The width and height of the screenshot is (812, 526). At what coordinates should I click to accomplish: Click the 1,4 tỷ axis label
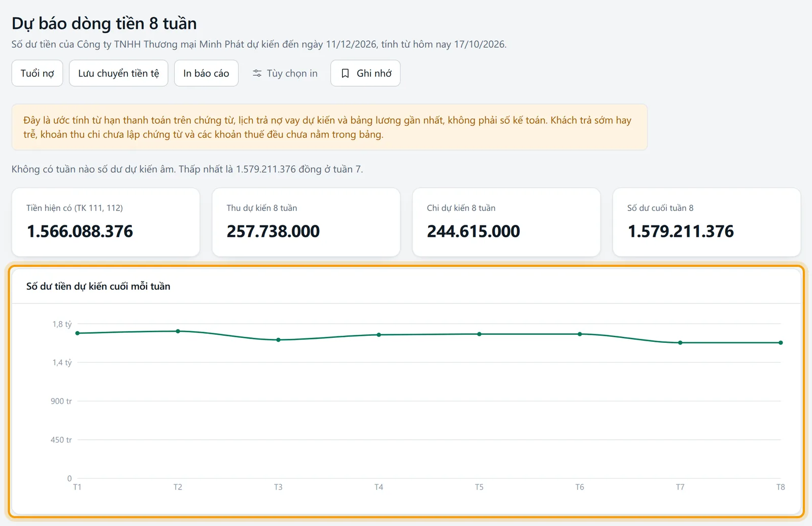(x=62, y=362)
